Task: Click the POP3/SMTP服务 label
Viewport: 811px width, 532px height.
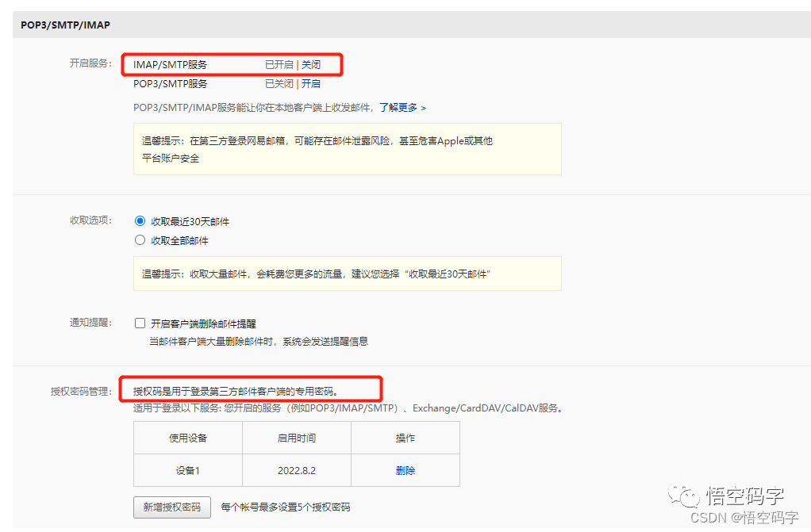Action: point(170,84)
